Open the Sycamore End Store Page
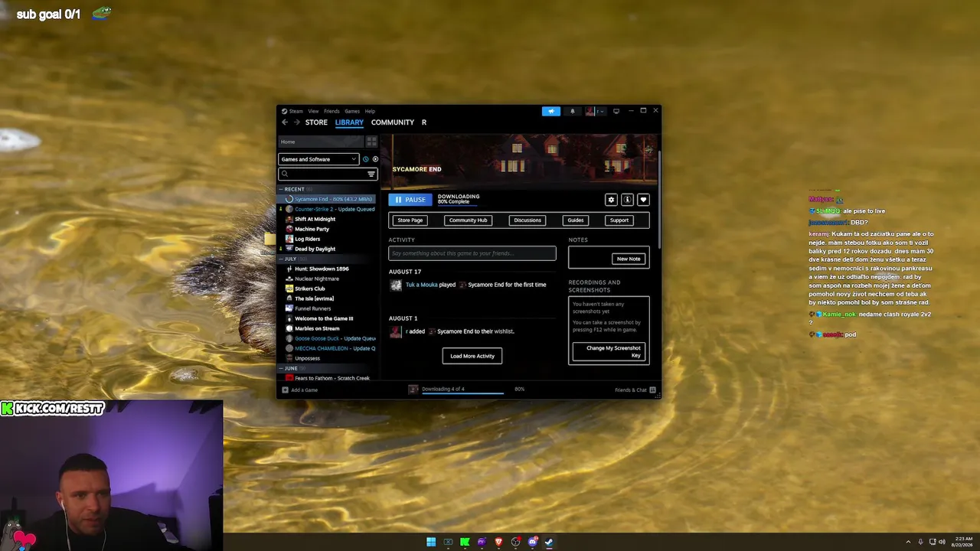This screenshot has width=980, height=551. click(x=410, y=220)
